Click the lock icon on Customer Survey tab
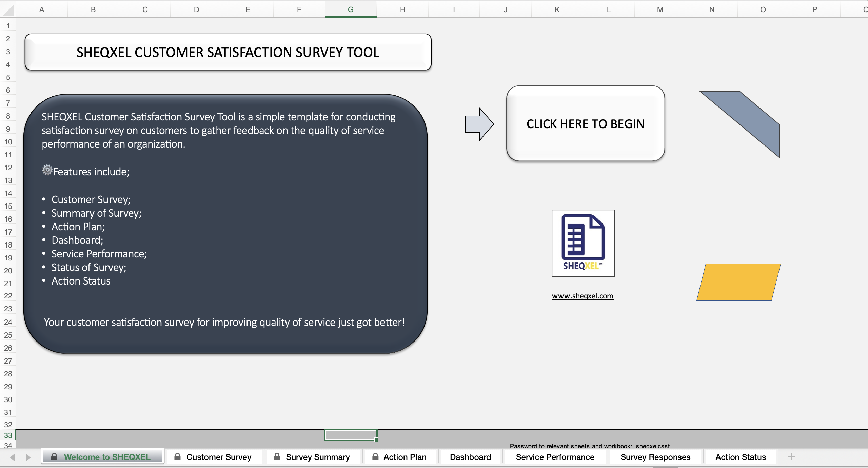Viewport: 868px width, 468px height. 177,456
